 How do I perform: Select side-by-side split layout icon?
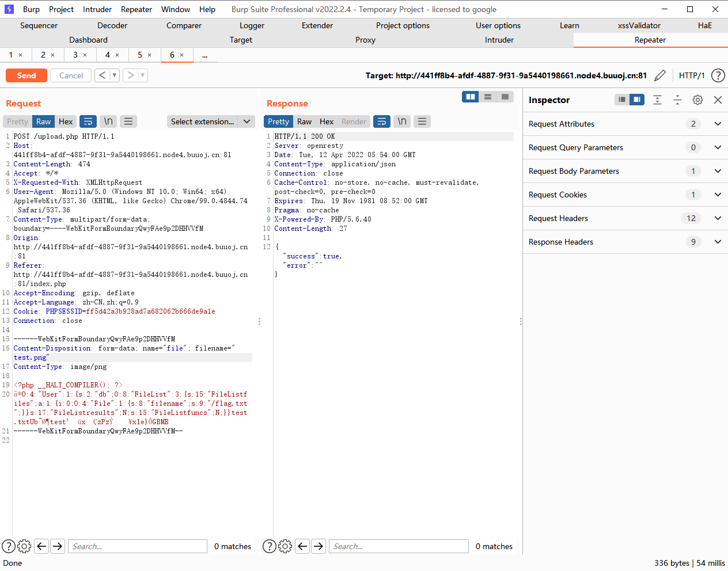(x=471, y=97)
